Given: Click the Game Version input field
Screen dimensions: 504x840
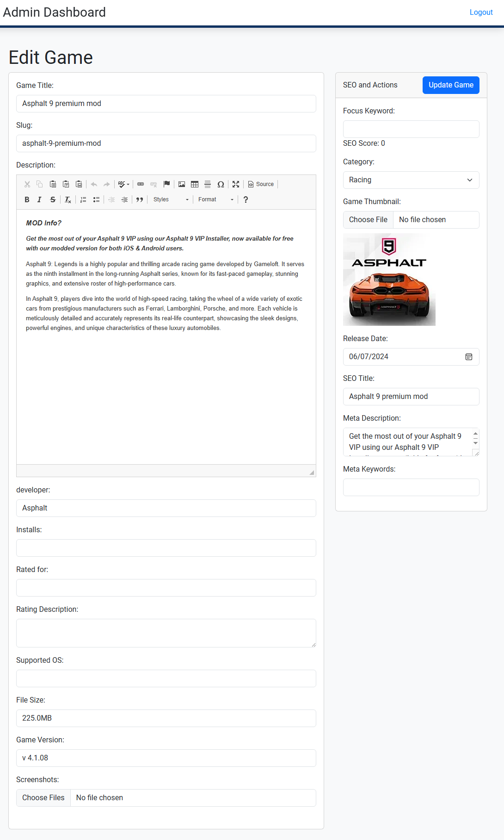Looking at the screenshot, I should [x=166, y=758].
